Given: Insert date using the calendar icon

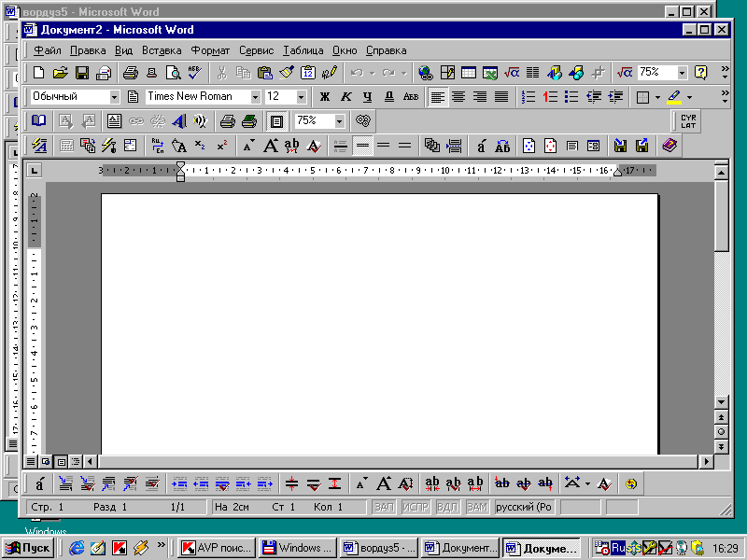Looking at the screenshot, I should tap(308, 73).
